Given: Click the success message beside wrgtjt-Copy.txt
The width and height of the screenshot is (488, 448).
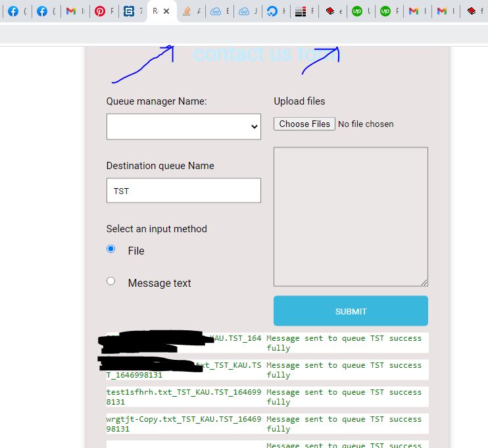Looking at the screenshot, I should (x=344, y=424).
